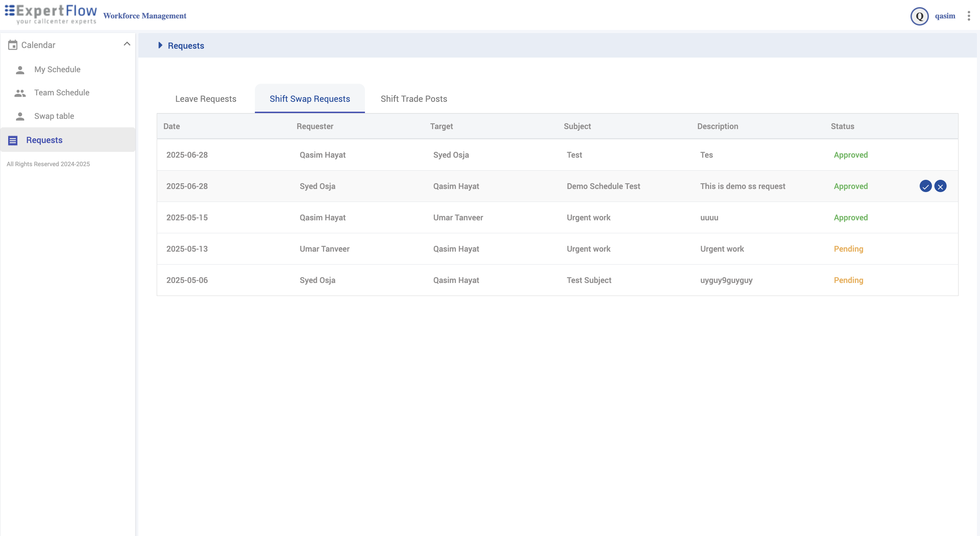Image resolution: width=980 pixels, height=536 pixels.
Task: Click the Calendar icon in sidebar
Action: pos(13,45)
